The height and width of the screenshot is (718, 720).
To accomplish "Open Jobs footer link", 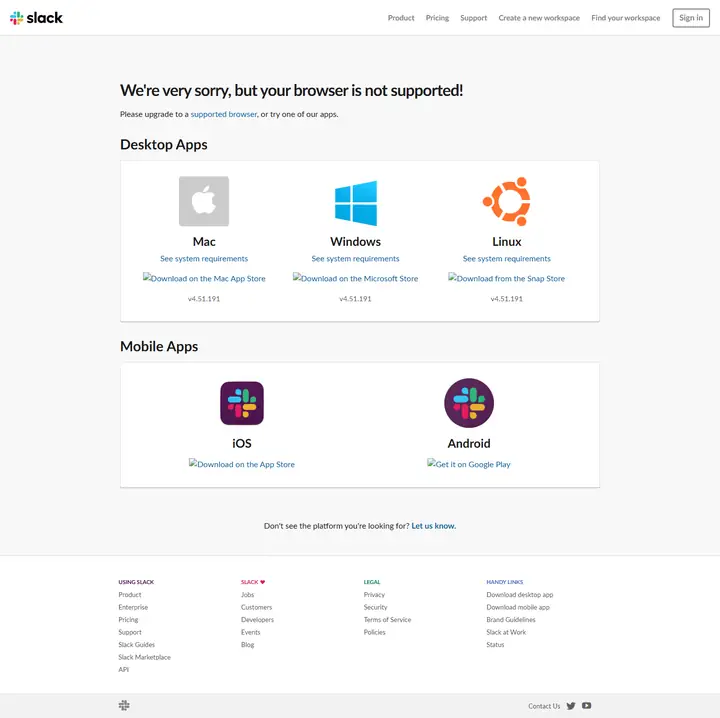I will coord(248,595).
